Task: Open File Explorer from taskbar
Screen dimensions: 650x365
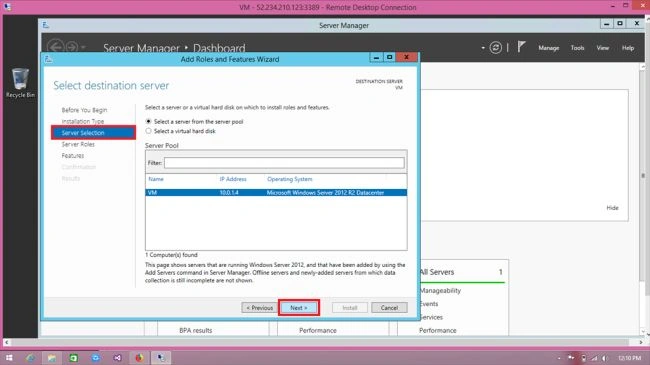Action: pos(52,358)
